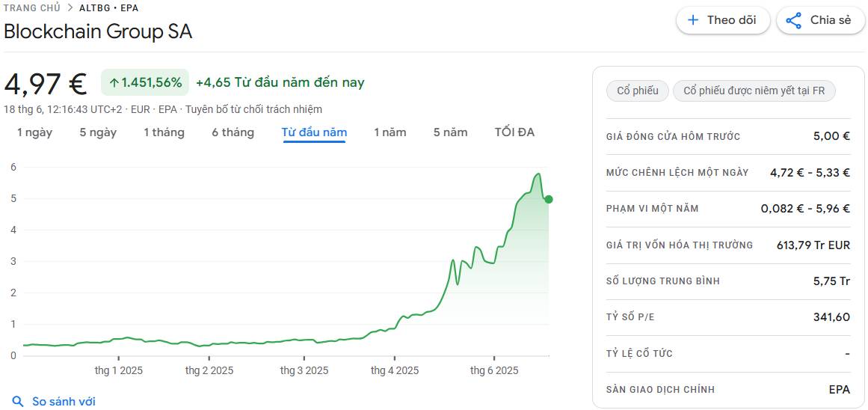The width and height of the screenshot is (868, 410).
Task: Click GIÁ TRỊ VỐN HÓA THỊ TRƯỜNG label
Action: tap(680, 245)
